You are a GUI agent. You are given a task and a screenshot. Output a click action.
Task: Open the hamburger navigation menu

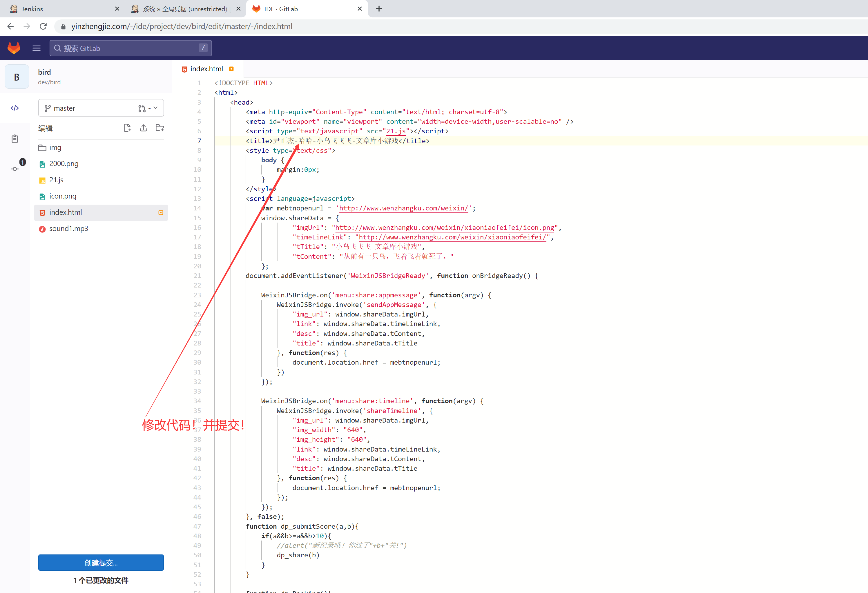point(36,48)
